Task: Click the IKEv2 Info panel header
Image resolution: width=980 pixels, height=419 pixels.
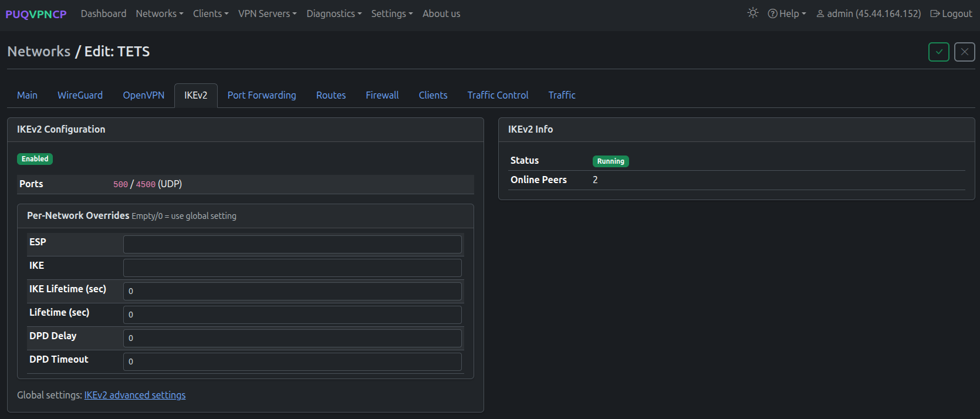Action: coord(736,130)
